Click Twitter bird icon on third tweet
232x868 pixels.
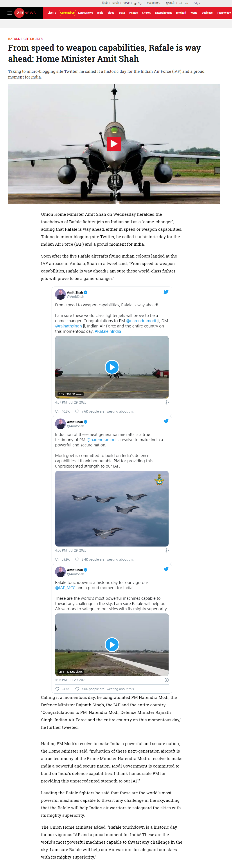(x=166, y=569)
